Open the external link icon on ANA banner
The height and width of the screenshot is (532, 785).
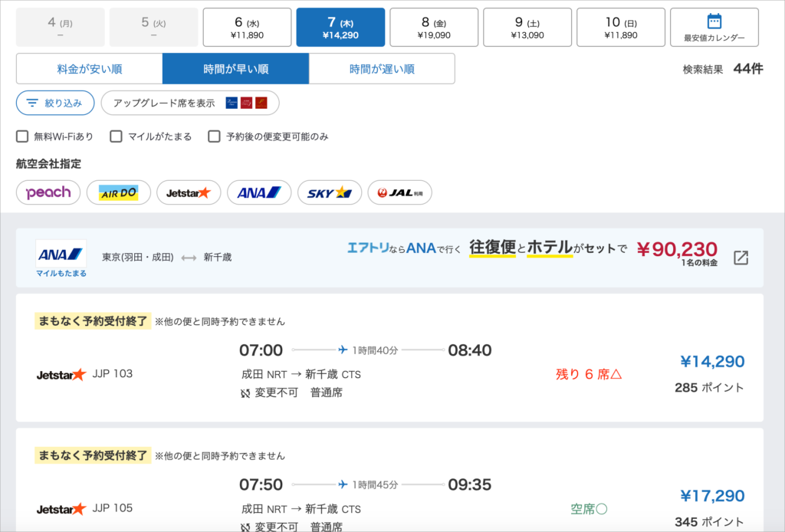[x=741, y=258]
